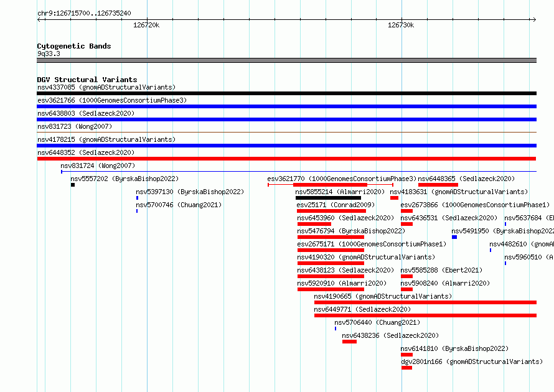Select the red nsv5585288 variant bar
This screenshot has width=554, height=392.
pos(406,276)
